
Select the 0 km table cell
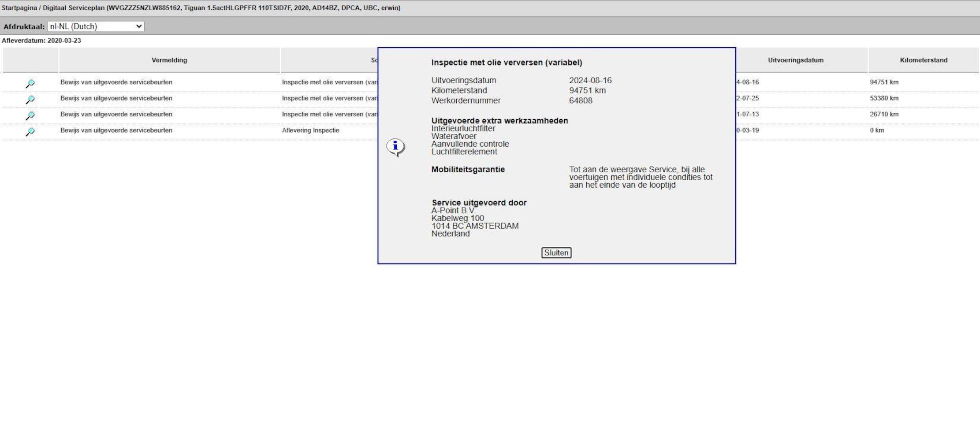(876, 130)
